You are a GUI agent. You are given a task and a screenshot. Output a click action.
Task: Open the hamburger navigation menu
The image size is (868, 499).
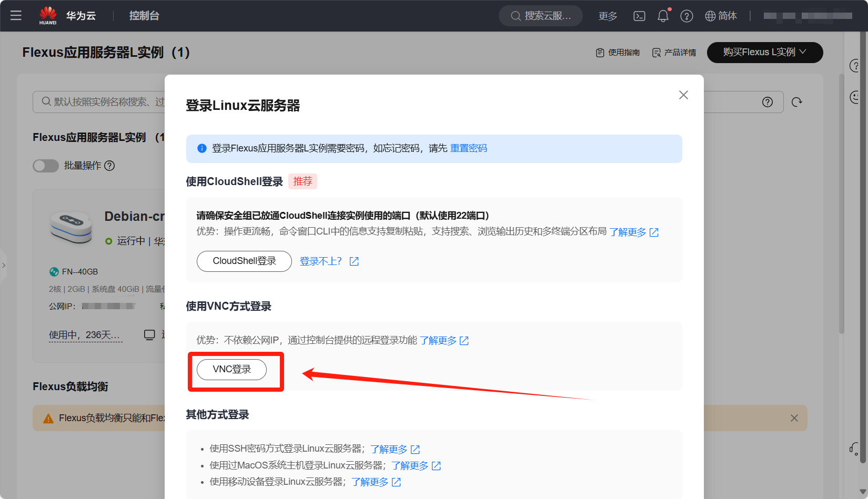coord(16,16)
